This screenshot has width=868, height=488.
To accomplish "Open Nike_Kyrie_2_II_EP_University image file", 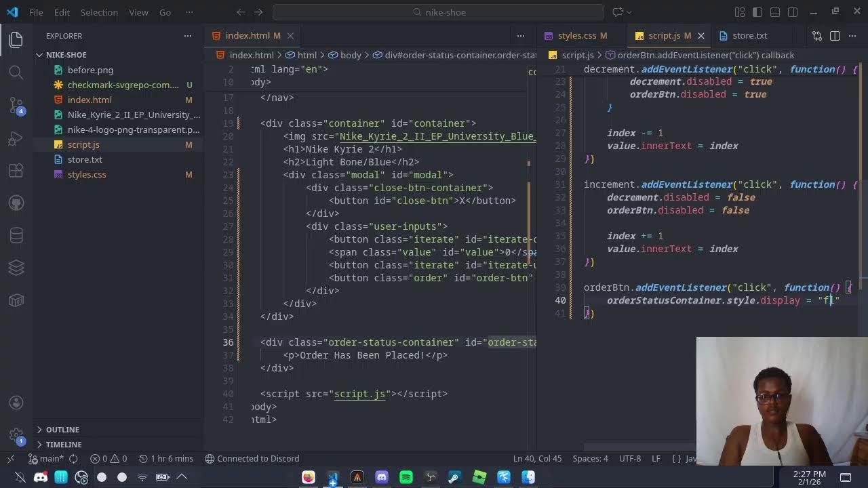I will (x=134, y=115).
